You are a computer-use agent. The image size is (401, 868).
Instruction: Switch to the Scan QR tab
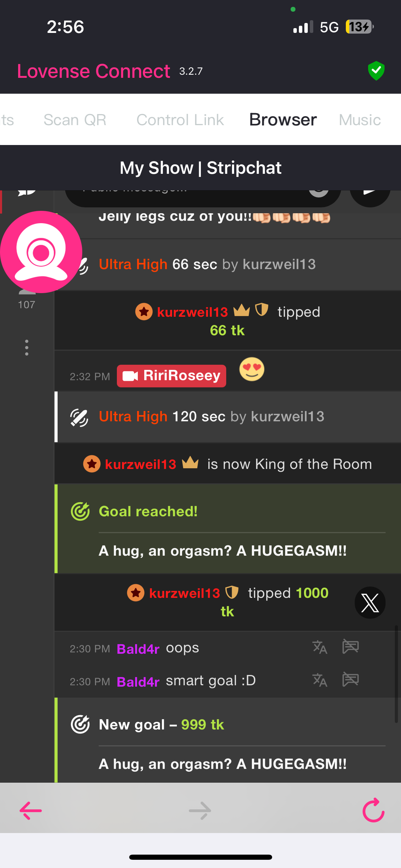coord(75,120)
